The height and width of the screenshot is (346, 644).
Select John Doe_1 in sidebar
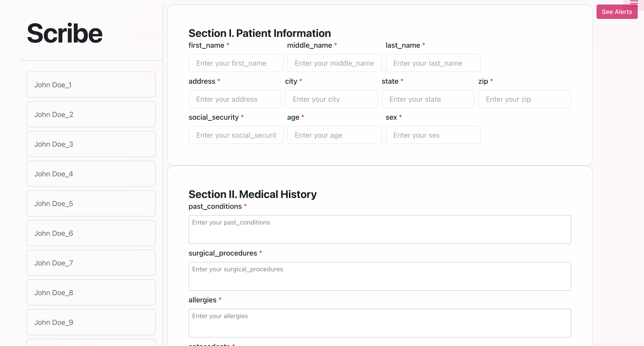(91, 85)
